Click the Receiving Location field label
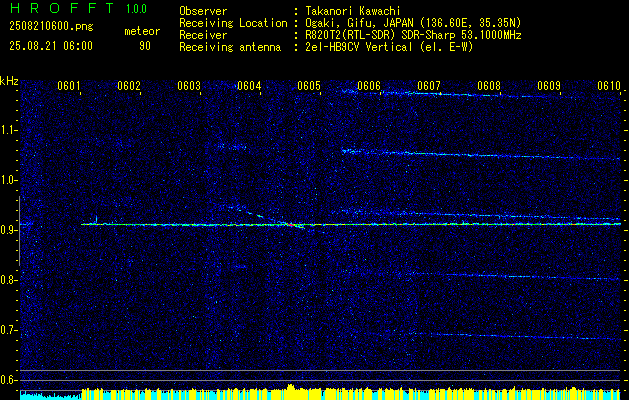 [233, 23]
